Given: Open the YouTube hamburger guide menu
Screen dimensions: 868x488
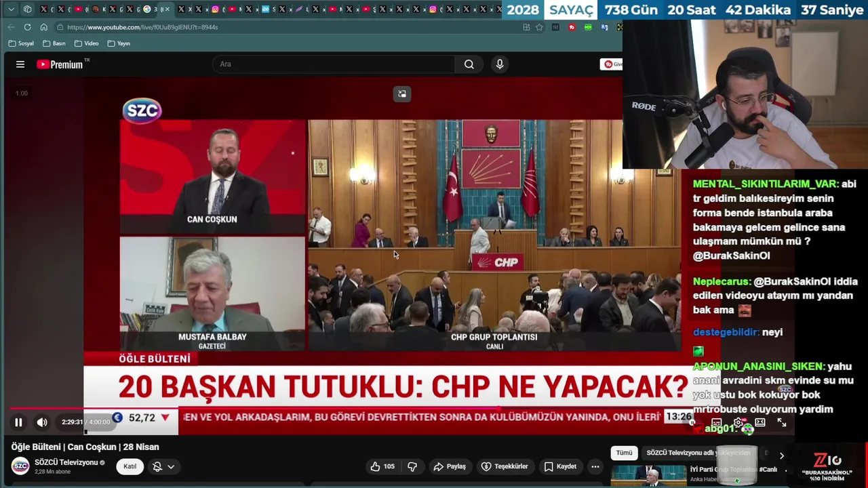Looking at the screenshot, I should (x=20, y=64).
